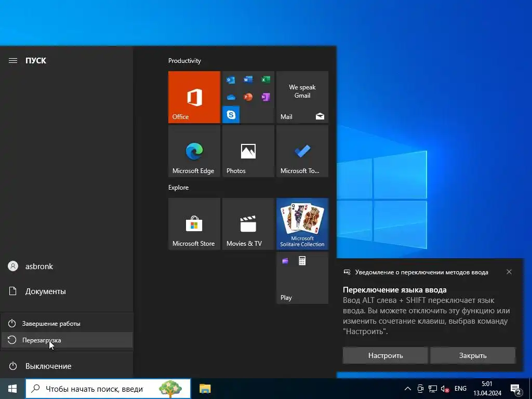Launch OneNote from the Office apps folder tile

(x=265, y=97)
